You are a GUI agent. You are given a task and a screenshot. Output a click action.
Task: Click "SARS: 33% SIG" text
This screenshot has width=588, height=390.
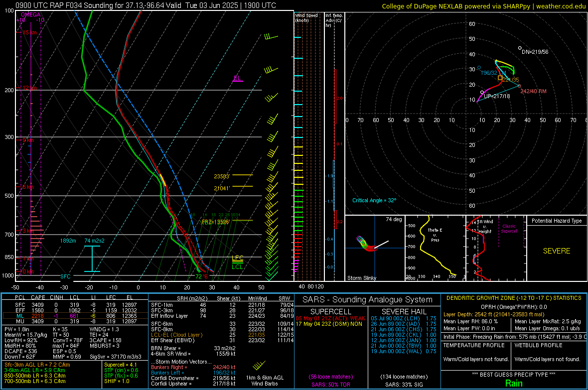[404, 385]
